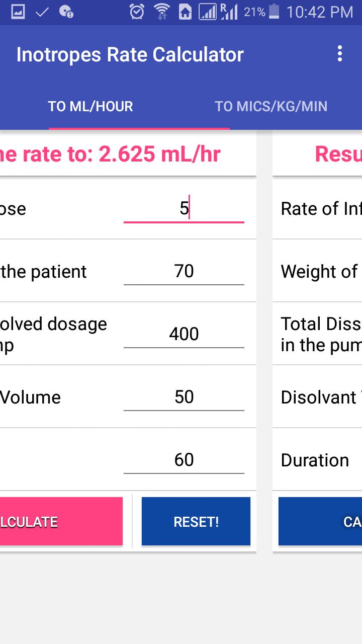Image resolution: width=362 pixels, height=644 pixels.
Task: Edit the Volume field showing 50
Action: [x=184, y=397]
